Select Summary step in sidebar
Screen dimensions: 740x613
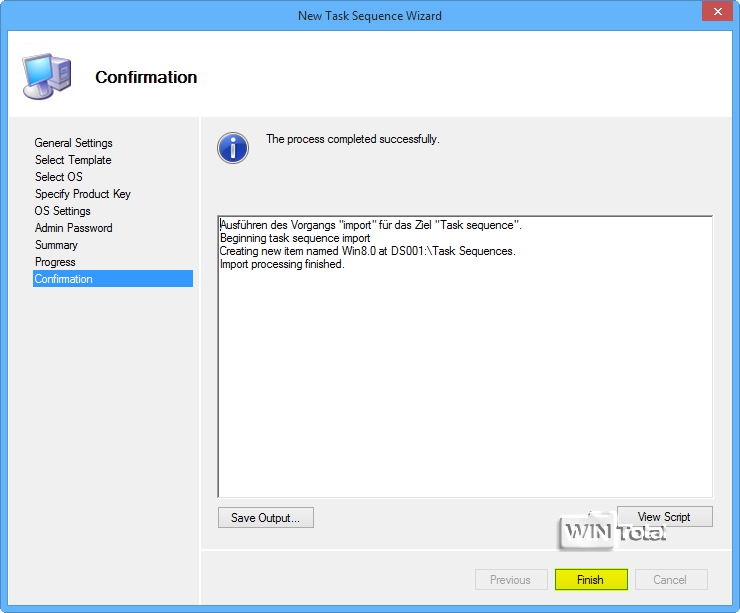[x=56, y=245]
